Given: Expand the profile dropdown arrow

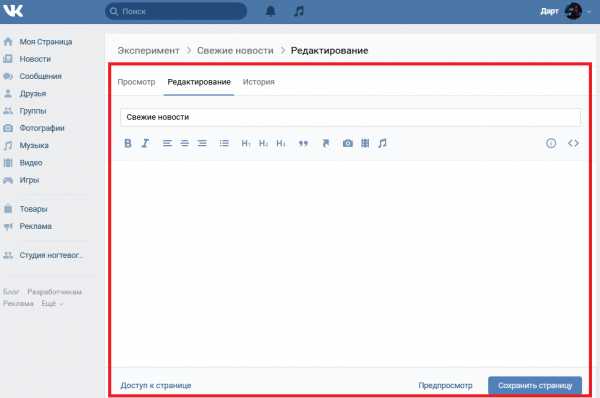Looking at the screenshot, I should (590, 12).
